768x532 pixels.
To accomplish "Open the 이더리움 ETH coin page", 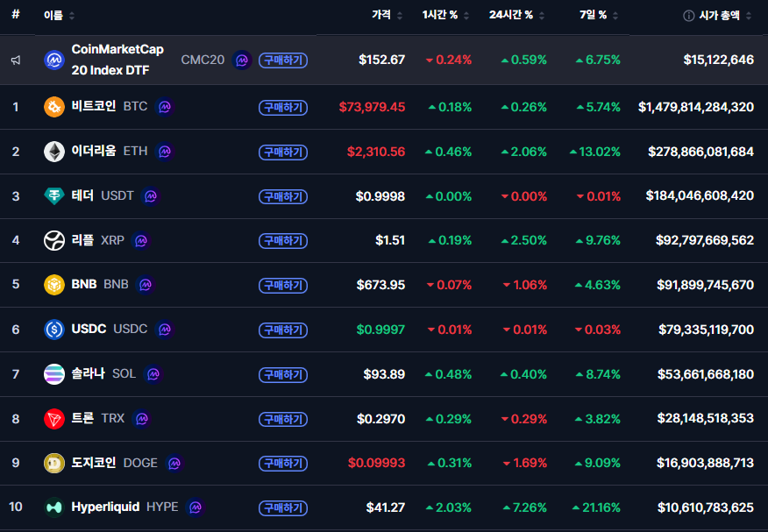I will coord(94,152).
